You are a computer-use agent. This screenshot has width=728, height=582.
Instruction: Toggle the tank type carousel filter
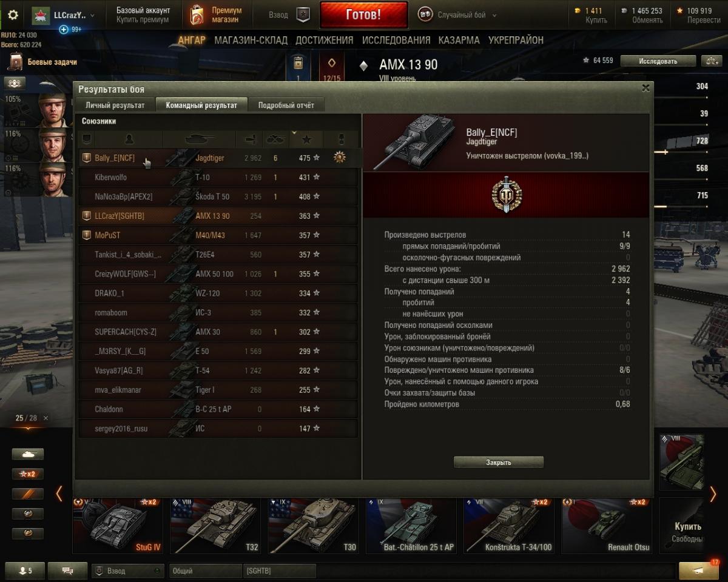click(28, 454)
